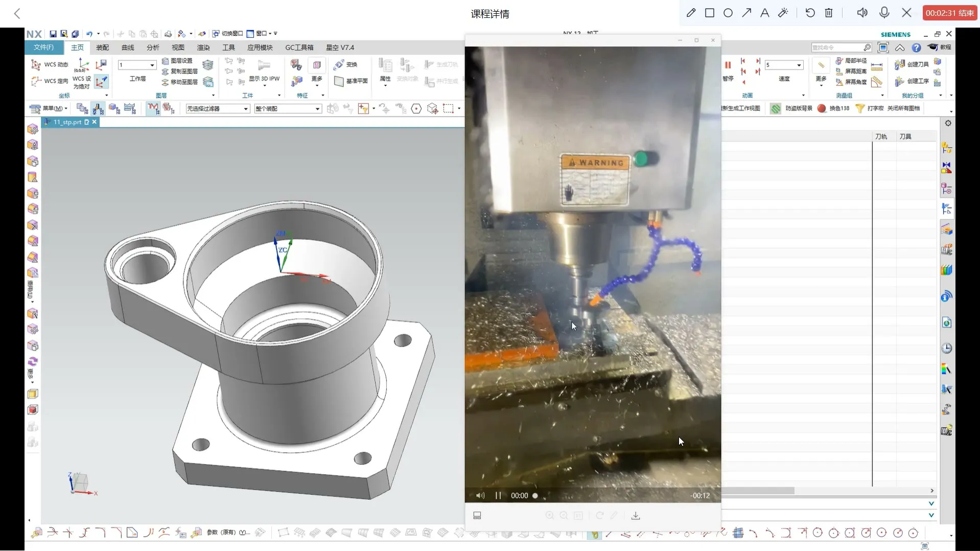
Task: Click the 防盗版背景 button
Action: [792, 108]
